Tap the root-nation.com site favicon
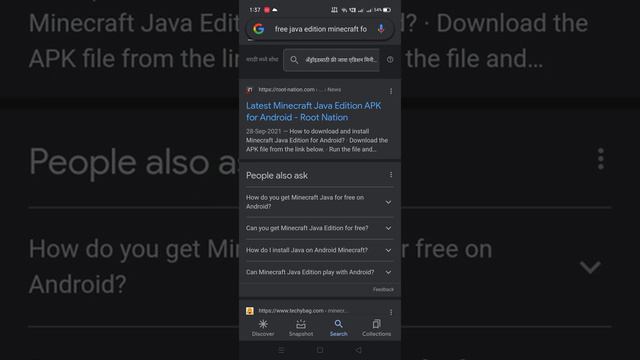Image resolution: width=640 pixels, height=360 pixels. pos(250,90)
